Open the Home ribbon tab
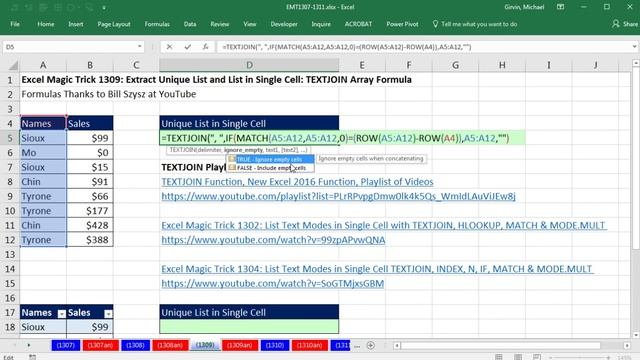Viewport: 640px width, 360px height. [46, 24]
